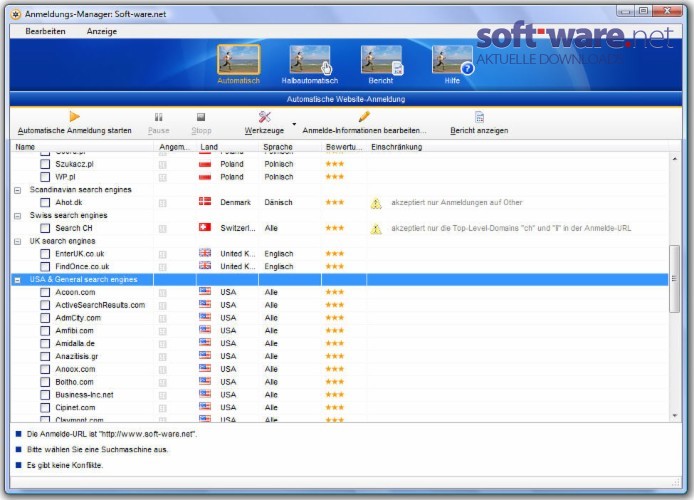Select the Anoox.com row text
This screenshot has height=500, width=694.
coord(75,369)
